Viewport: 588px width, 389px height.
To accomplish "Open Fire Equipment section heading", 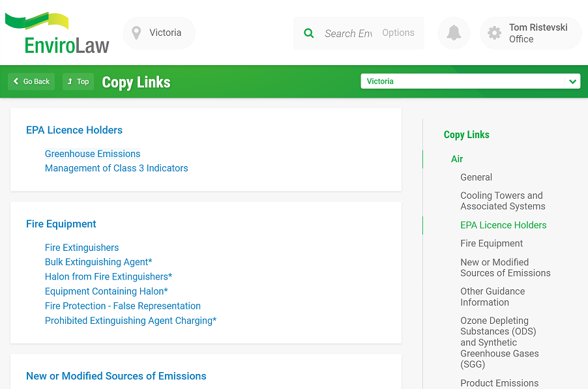I will point(61,223).
